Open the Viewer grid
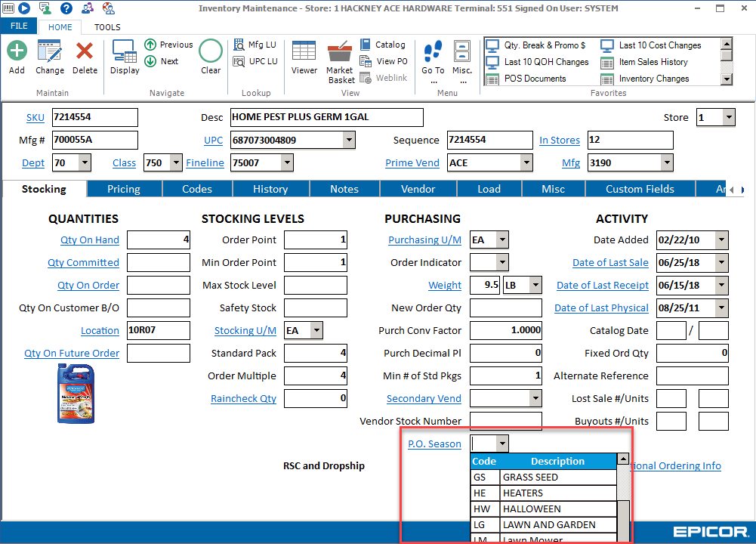The width and height of the screenshot is (756, 544). point(304,51)
